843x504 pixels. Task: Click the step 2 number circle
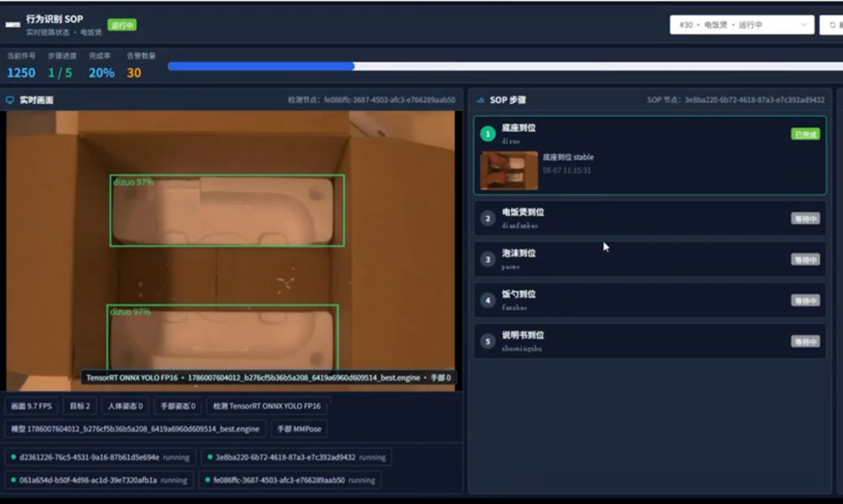[488, 219]
